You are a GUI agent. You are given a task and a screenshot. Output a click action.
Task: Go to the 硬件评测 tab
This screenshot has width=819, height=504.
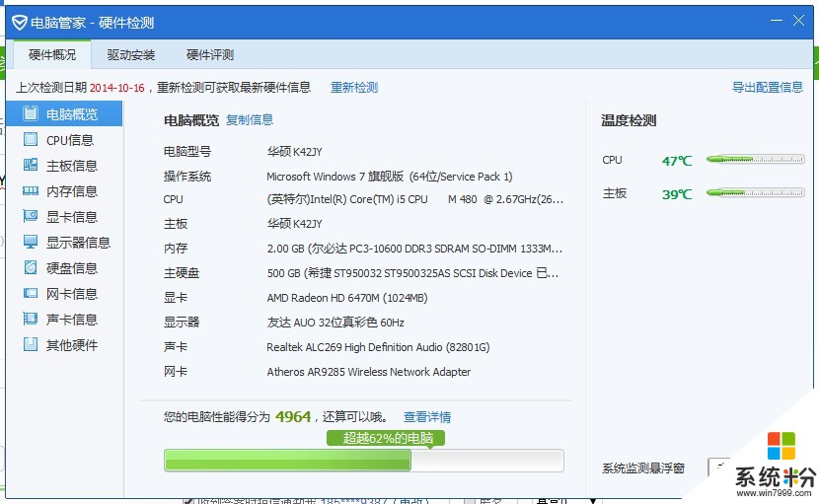pyautogui.click(x=210, y=55)
